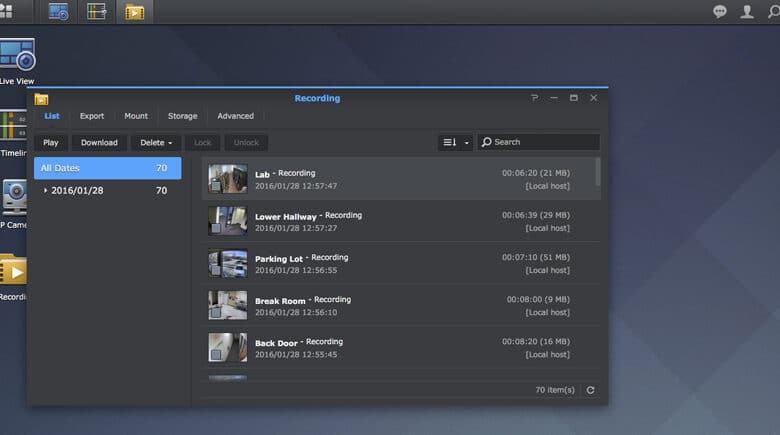Select All Dates in the sidebar

tap(107, 168)
